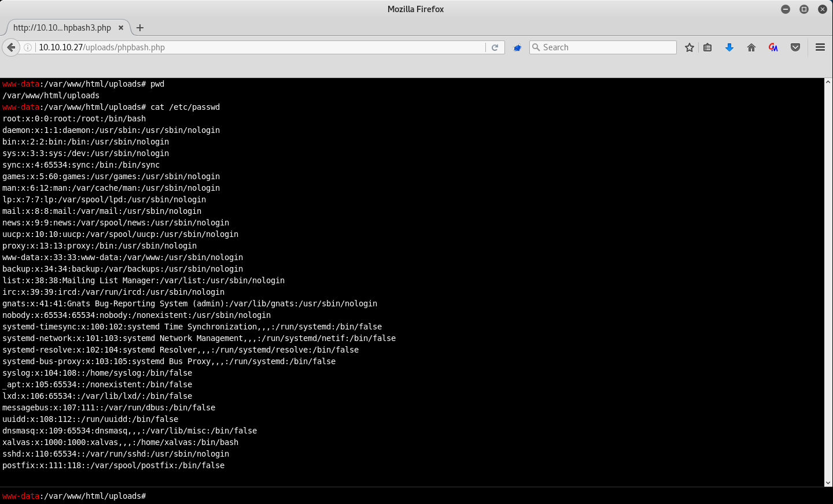This screenshot has height=504, width=833.
Task: Click into the Search box
Action: coord(607,47)
